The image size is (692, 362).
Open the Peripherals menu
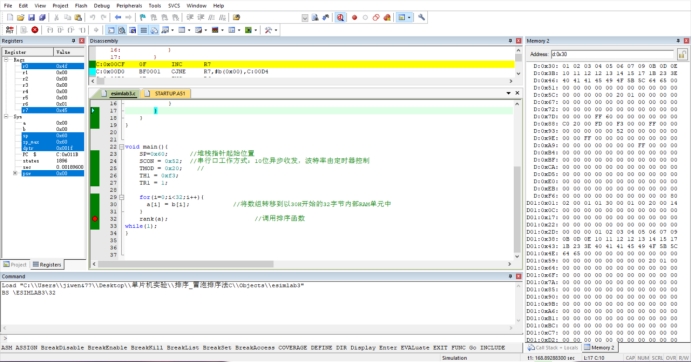(129, 6)
